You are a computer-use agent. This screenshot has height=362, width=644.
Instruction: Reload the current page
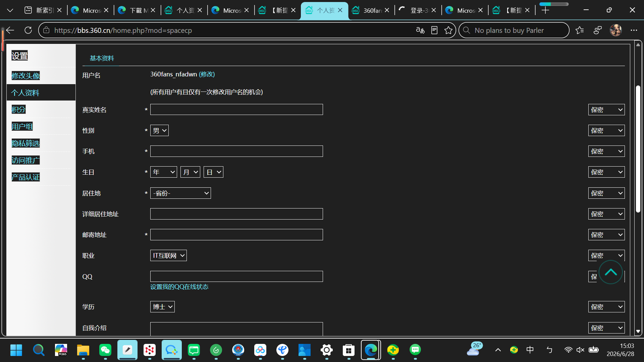(28, 30)
